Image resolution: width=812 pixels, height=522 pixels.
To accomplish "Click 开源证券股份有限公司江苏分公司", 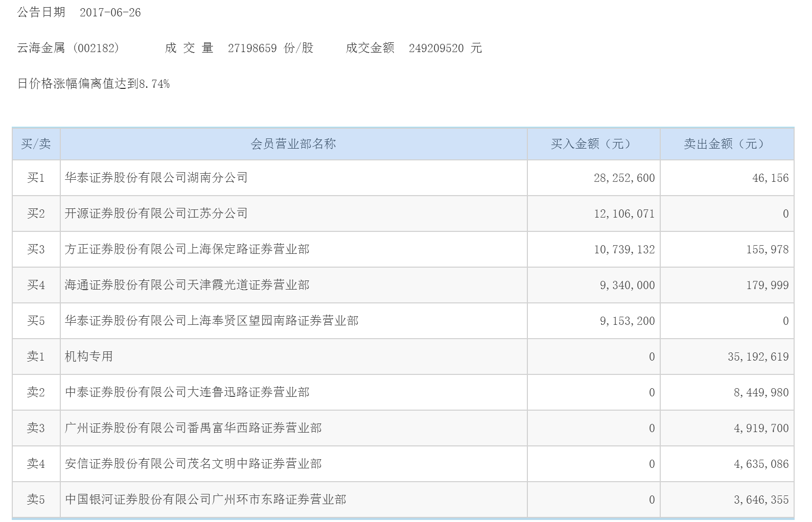I will [x=156, y=213].
